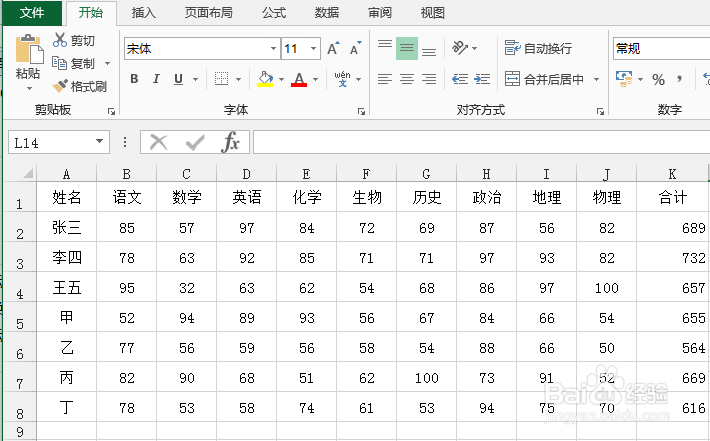This screenshot has height=441, width=710.
Task: Cancel formula entry with X icon
Action: click(158, 142)
